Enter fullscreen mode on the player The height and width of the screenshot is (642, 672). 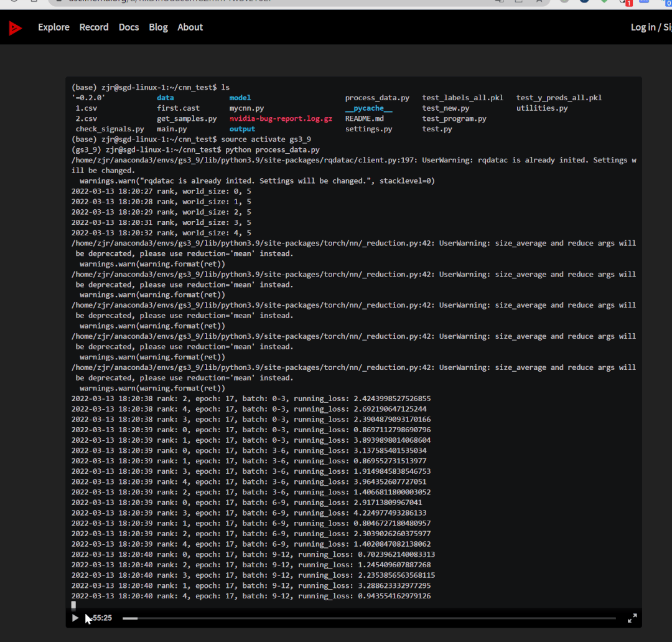coord(632,618)
